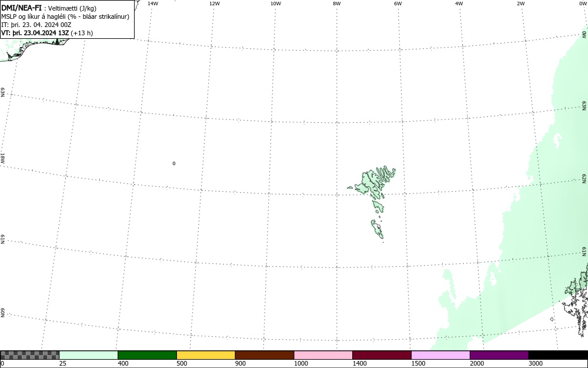
Task: Select the 12W longitude label
Action: 214,4
